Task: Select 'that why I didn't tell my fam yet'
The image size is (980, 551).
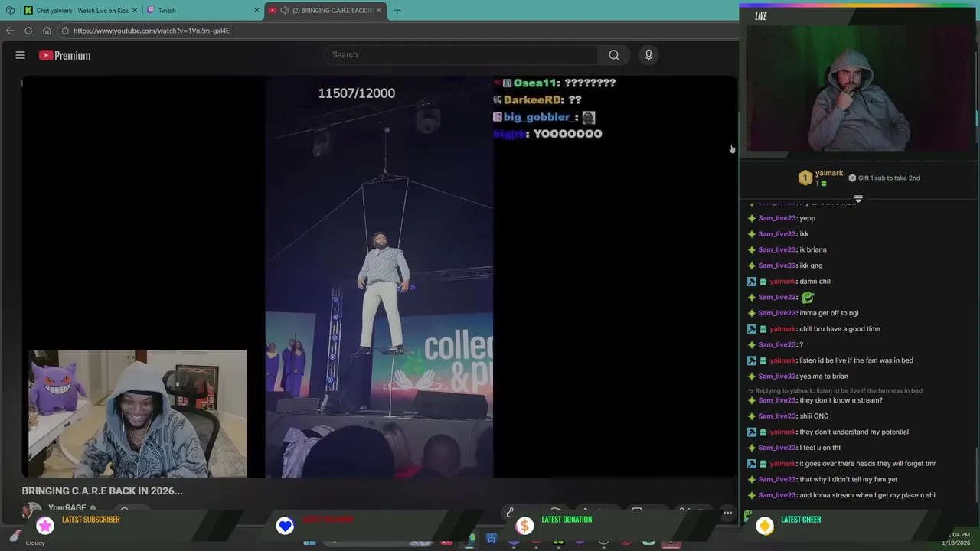Action: tap(848, 479)
